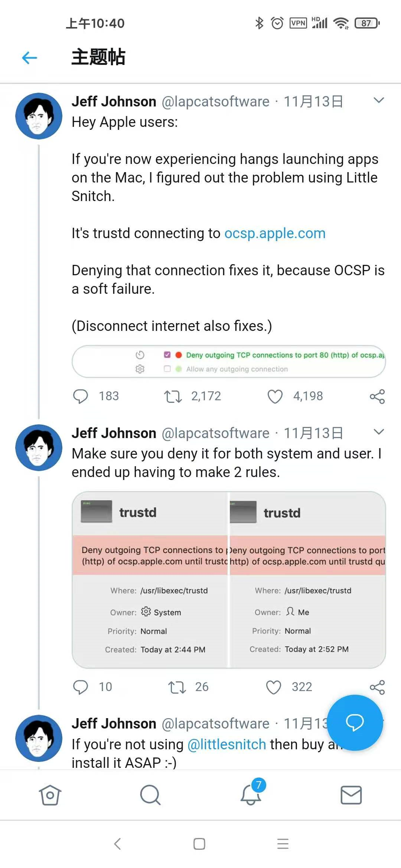Open the trustd System owner rule image
The image size is (401, 868).
point(150,580)
